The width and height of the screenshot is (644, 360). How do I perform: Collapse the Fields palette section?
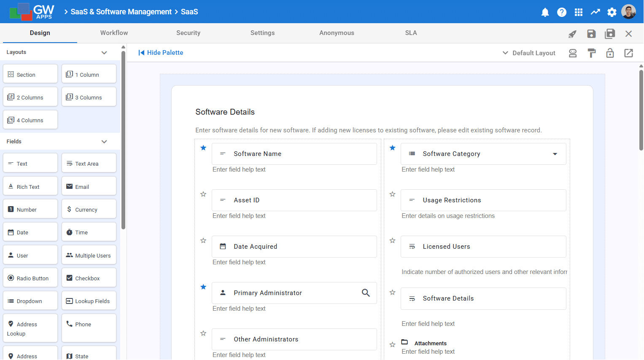coord(104,142)
